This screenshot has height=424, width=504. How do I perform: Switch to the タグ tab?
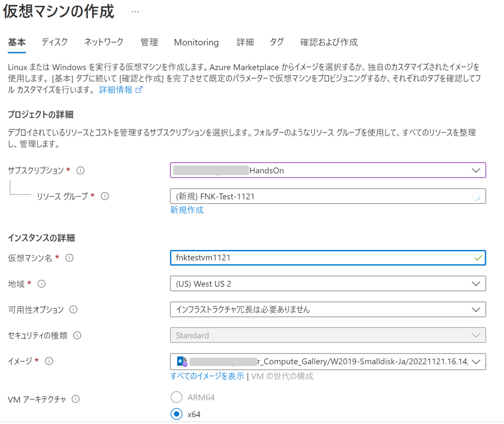pos(277,42)
